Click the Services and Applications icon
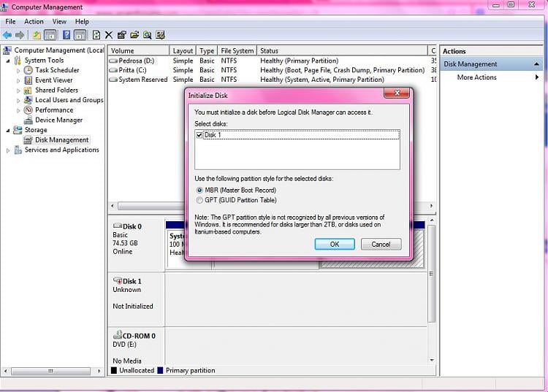The image size is (548, 392). tap(18, 150)
